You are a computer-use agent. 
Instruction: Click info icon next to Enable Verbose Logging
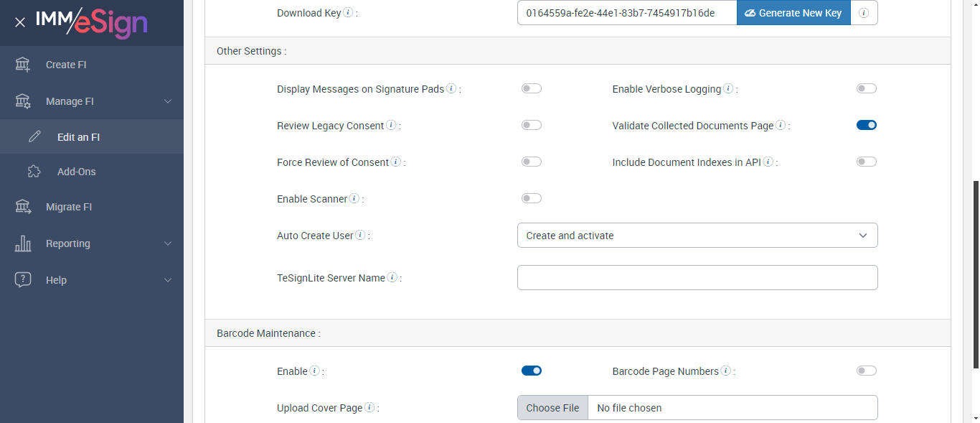(728, 88)
